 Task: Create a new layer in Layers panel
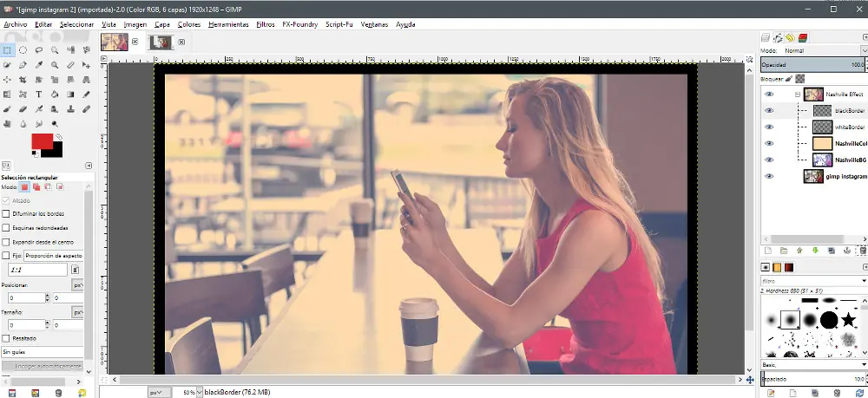[768, 251]
